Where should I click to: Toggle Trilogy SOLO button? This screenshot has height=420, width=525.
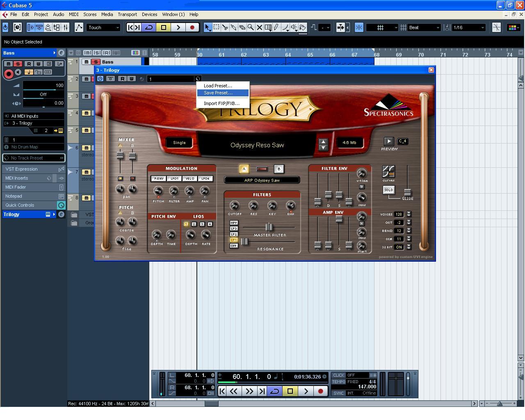(x=388, y=190)
